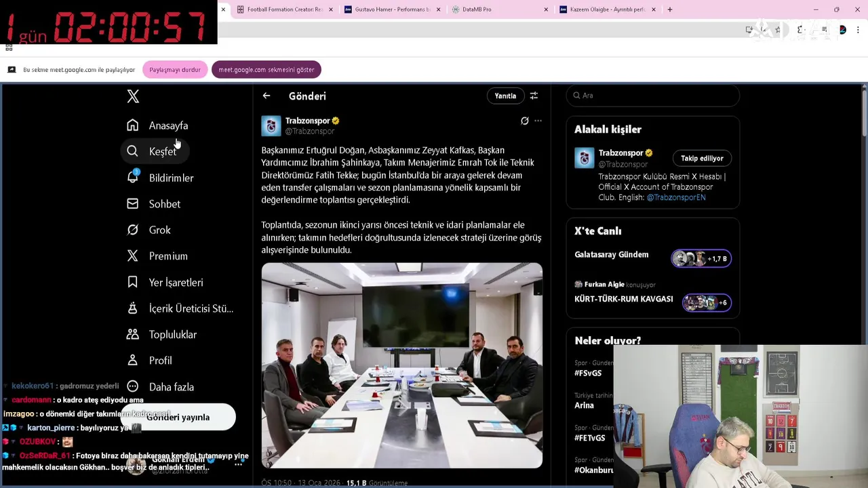Click the 15,1 B Görüntüleme count
The image size is (868, 488).
coord(377,483)
